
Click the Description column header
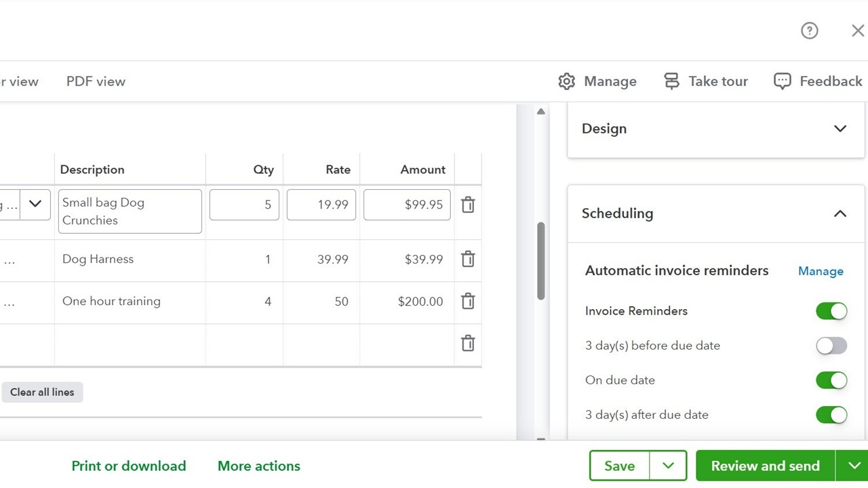pos(92,169)
